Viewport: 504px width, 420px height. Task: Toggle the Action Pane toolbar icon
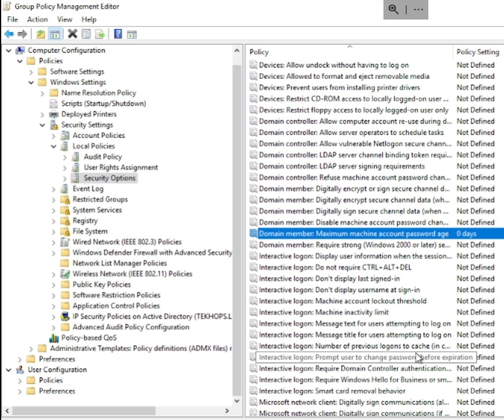coord(132,34)
